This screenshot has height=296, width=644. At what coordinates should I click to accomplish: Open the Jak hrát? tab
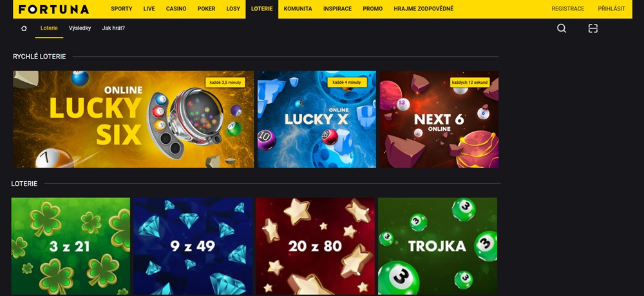tap(113, 28)
